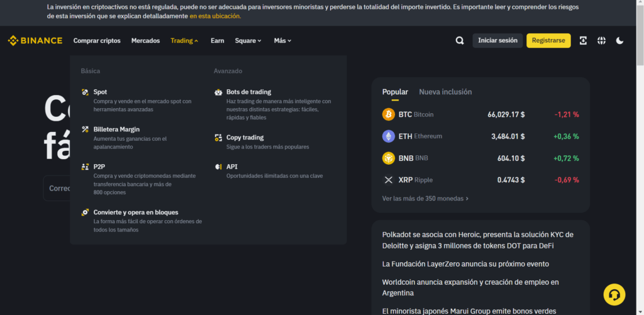Image resolution: width=644 pixels, height=315 pixels.
Task: Click Ver las más de 350 monedas
Action: click(x=425, y=198)
